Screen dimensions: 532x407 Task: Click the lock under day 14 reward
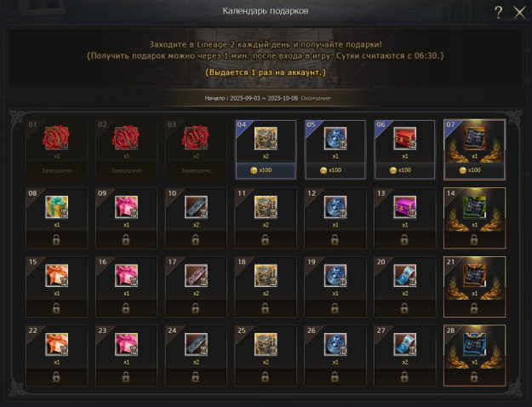[x=474, y=240]
